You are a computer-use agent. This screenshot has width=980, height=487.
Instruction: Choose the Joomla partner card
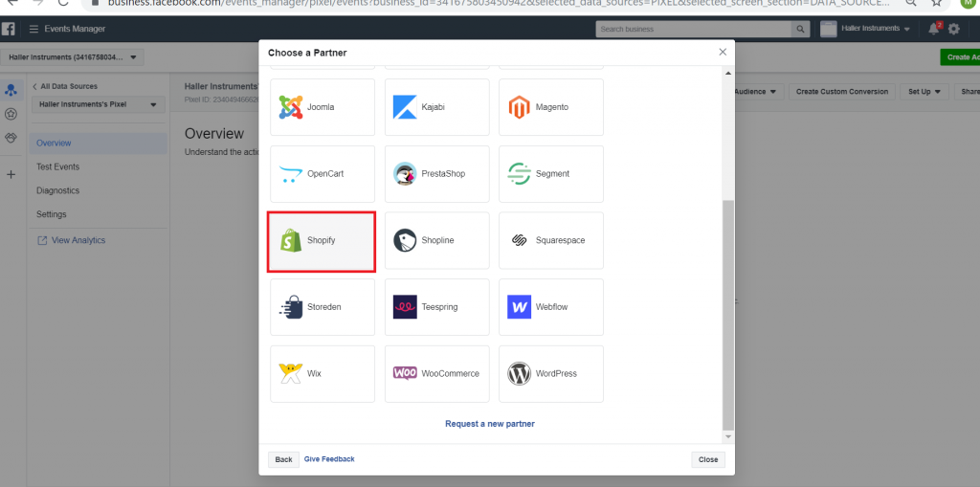point(323,107)
